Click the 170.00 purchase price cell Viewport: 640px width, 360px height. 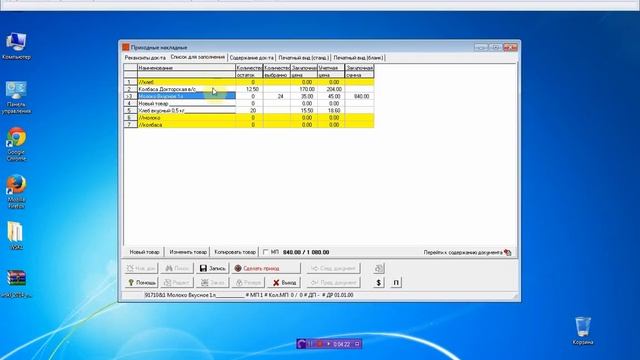point(304,89)
